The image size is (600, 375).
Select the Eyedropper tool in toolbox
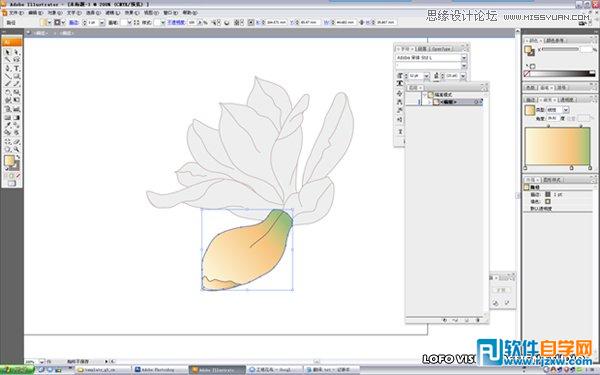(8, 125)
